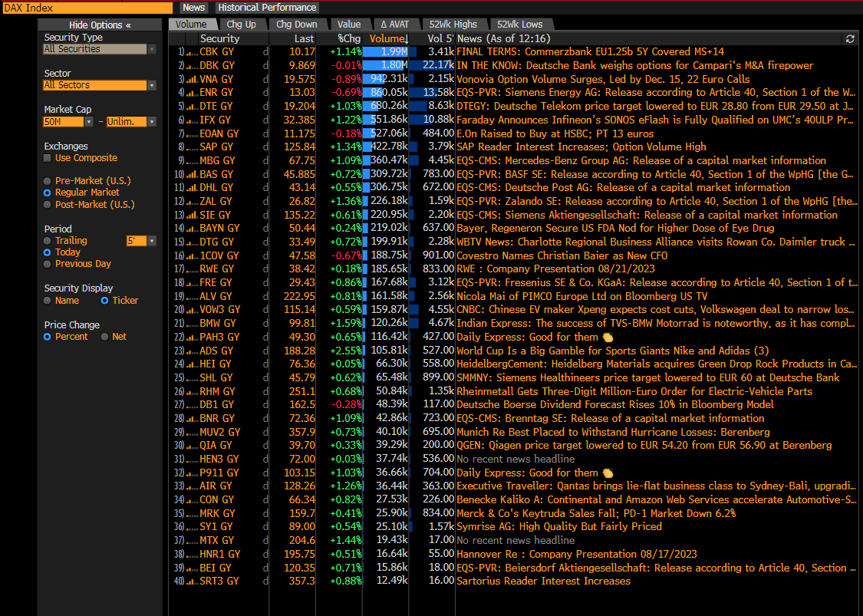Open the mini chart icon for ENR GY

coord(192,93)
